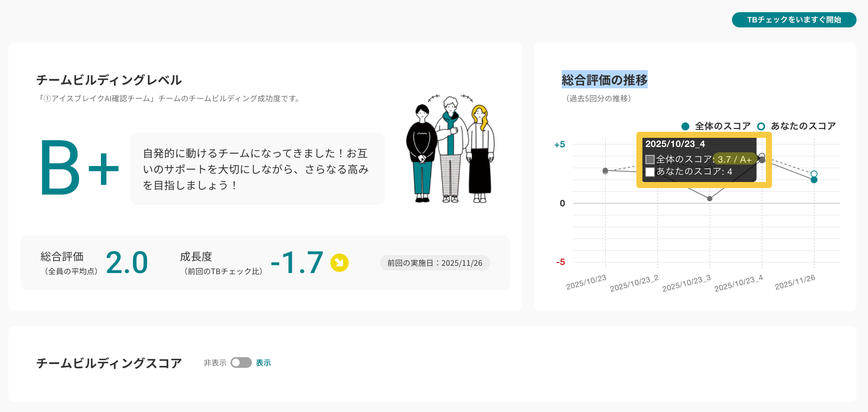
Task: Click the 前回の実施日 date badge
Action: coord(434,263)
